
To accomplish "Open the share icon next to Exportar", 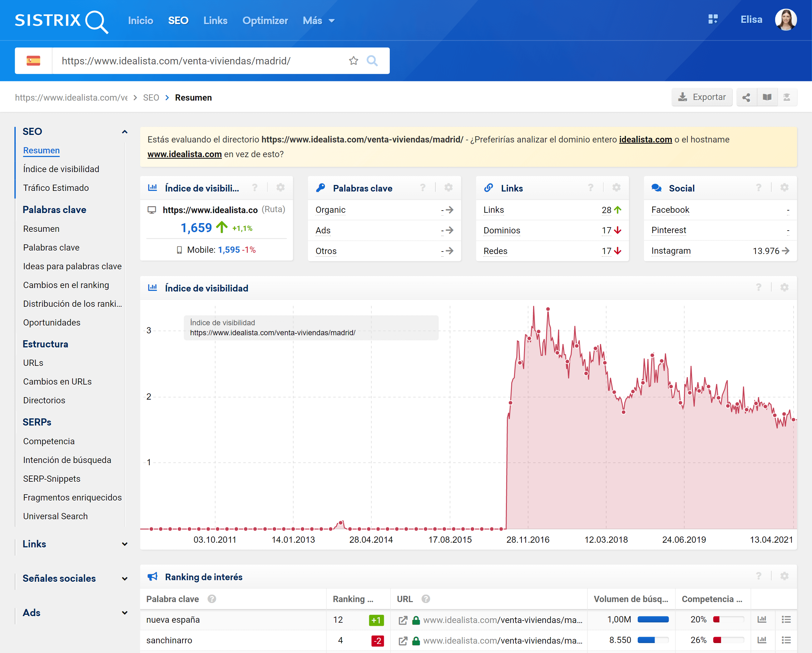I will tap(746, 97).
